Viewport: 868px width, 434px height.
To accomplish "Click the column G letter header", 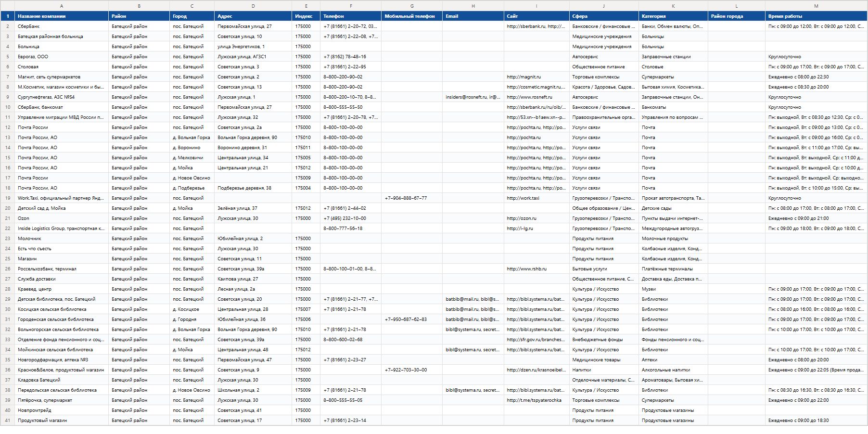I will coord(412,6).
